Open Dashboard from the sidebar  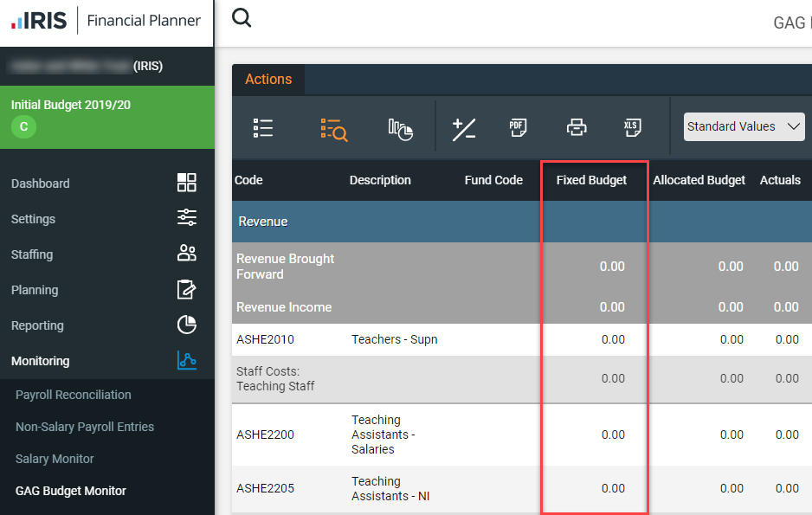tap(41, 183)
